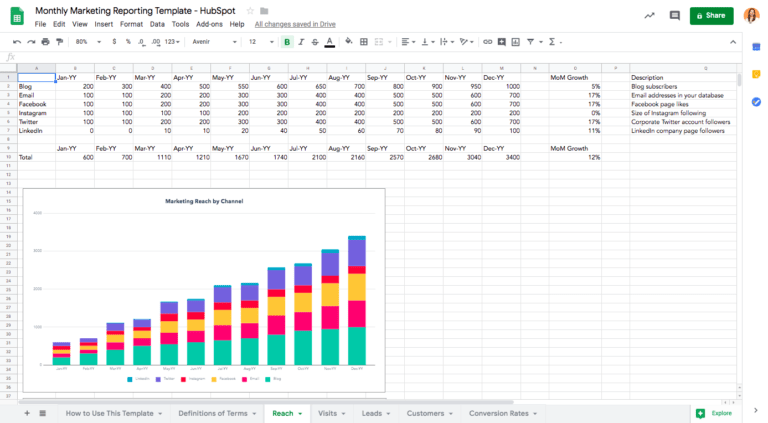This screenshot has height=423, width=768.
Task: Select the Paint format tool
Action: tap(59, 42)
